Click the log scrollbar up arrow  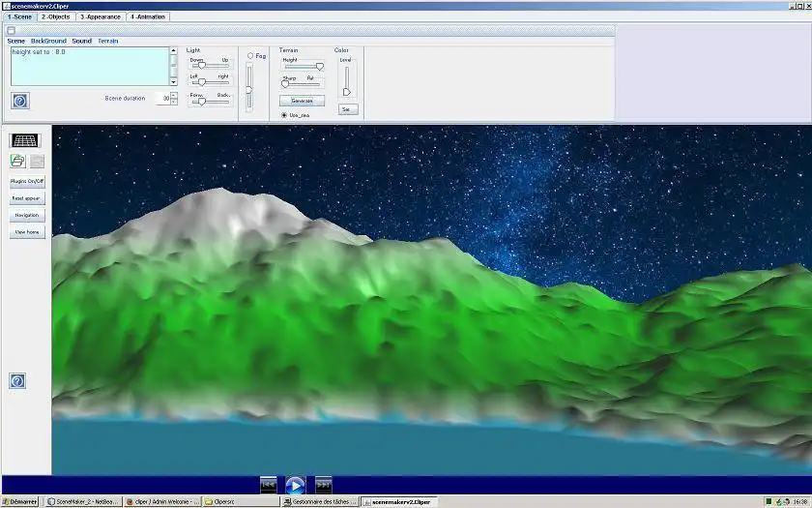(173, 50)
